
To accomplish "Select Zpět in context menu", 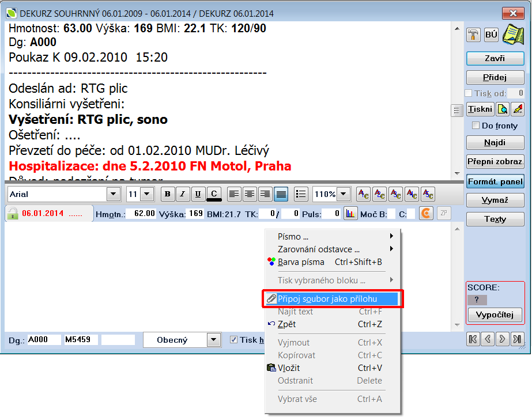I will click(x=333, y=324).
